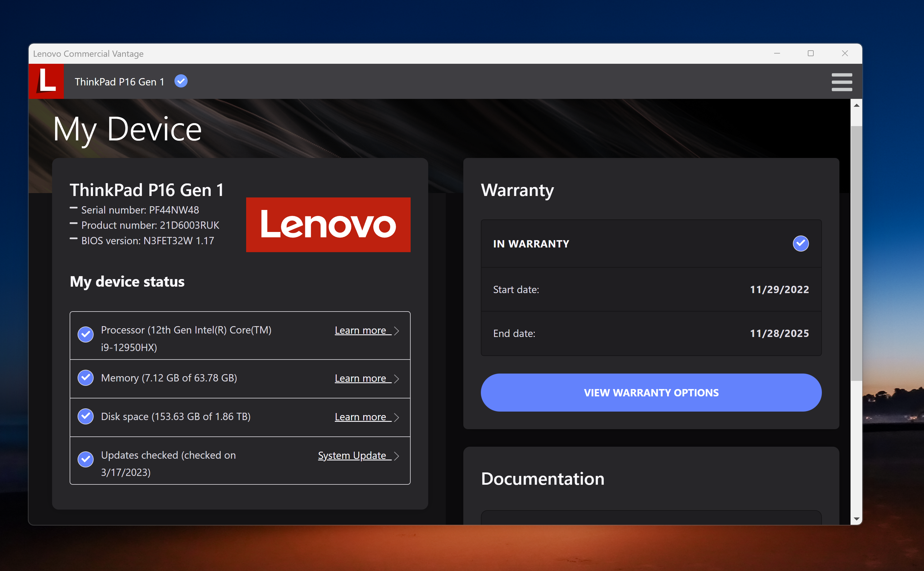Click the In Warranty checkmark icon
This screenshot has width=924, height=571.
coord(800,244)
